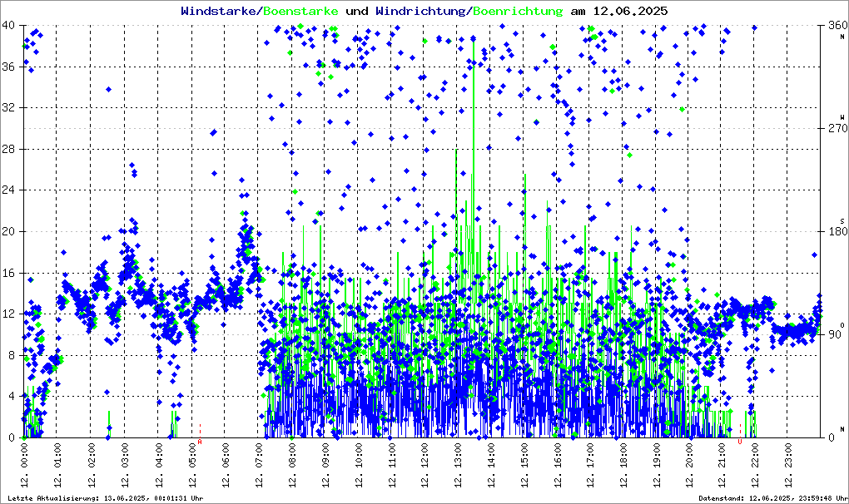
Task: Select the 'O' compass label at 90
Action: [x=842, y=325]
